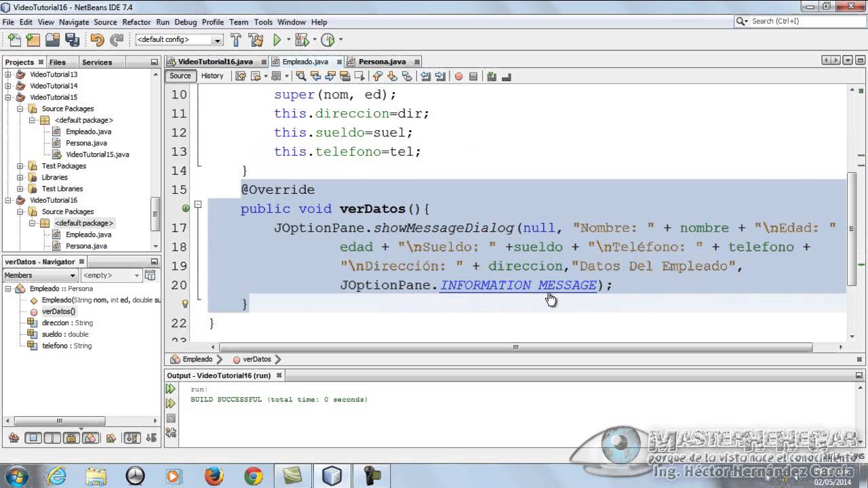Shift the selected line left
The width and height of the screenshot is (868, 488).
(425, 76)
